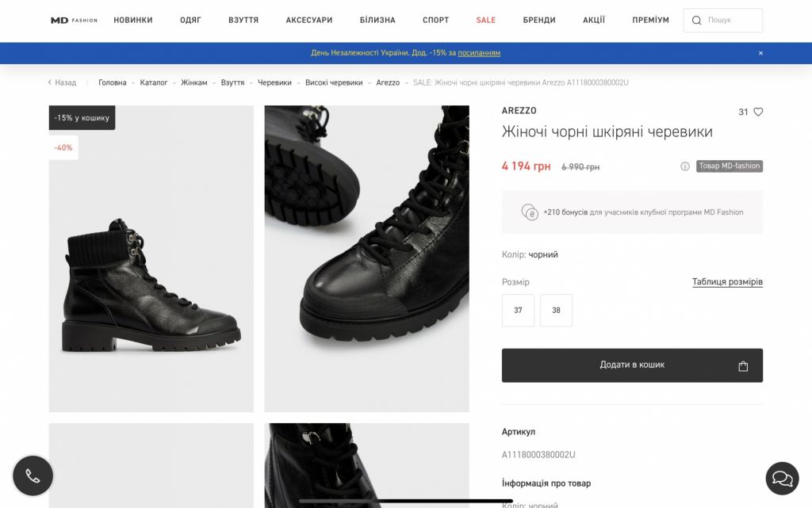Click the bonus coins icon
Viewport: 812px width, 508px height.
(530, 212)
